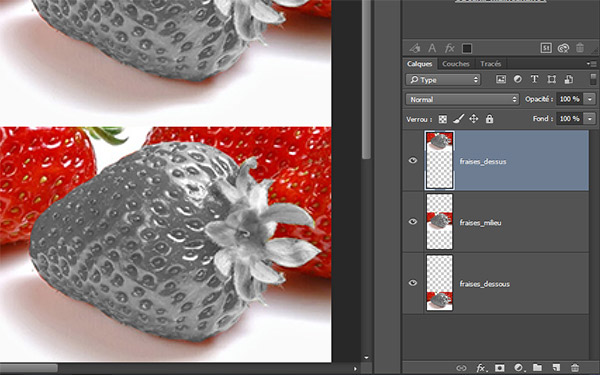Viewport: 600px width, 375px height.
Task: Click the link layers icon at panel bottom
Action: point(461,368)
